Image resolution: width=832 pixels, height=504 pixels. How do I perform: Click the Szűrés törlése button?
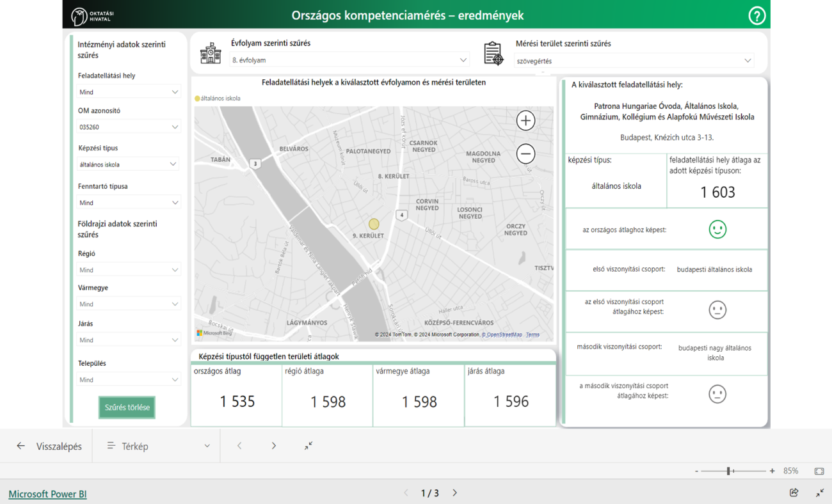pyautogui.click(x=127, y=407)
